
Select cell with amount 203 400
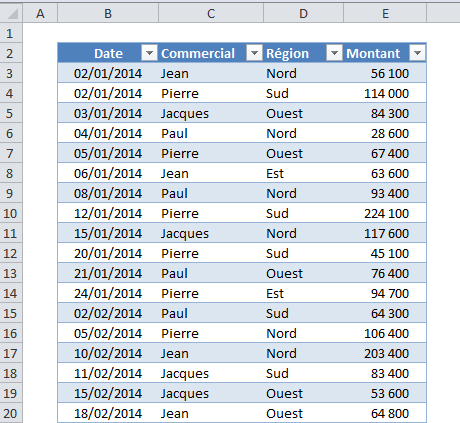(385, 353)
